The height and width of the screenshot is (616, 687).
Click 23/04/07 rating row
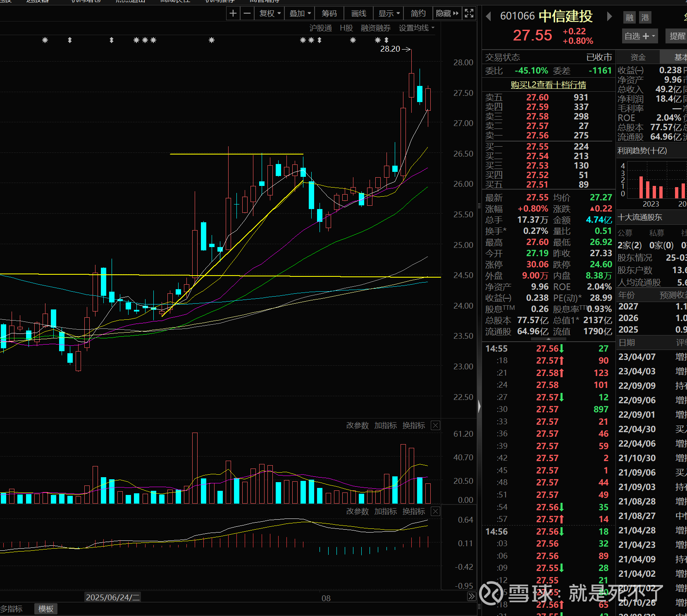pos(652,357)
